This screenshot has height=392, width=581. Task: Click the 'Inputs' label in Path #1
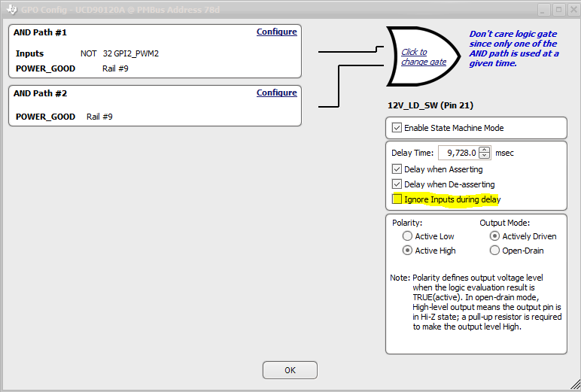click(29, 53)
